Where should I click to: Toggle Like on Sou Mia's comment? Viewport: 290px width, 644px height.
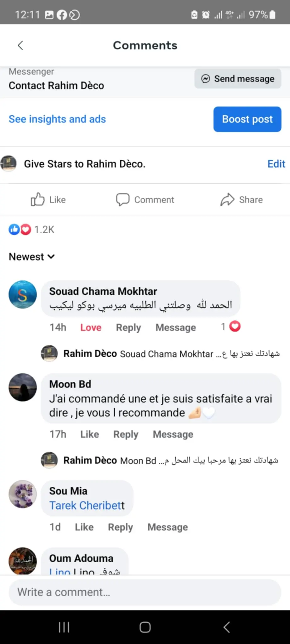pos(84,527)
